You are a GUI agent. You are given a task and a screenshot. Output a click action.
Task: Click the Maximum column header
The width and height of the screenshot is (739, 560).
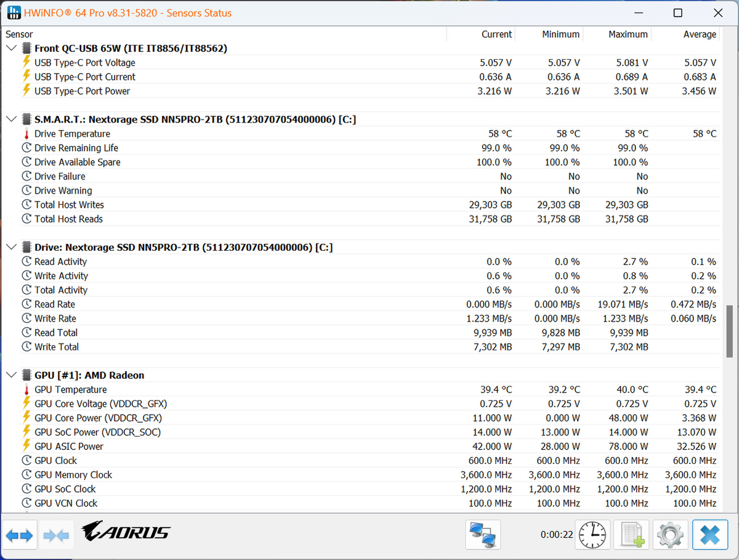click(x=628, y=34)
